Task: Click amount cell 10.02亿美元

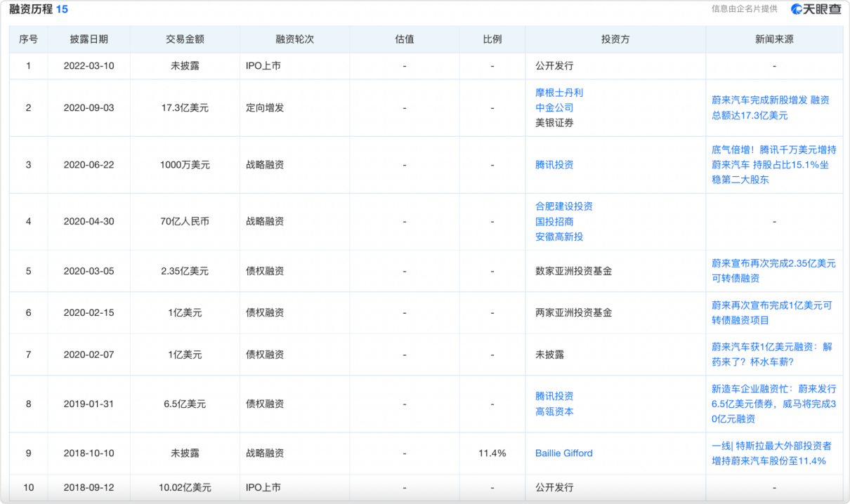Action: click(x=185, y=487)
